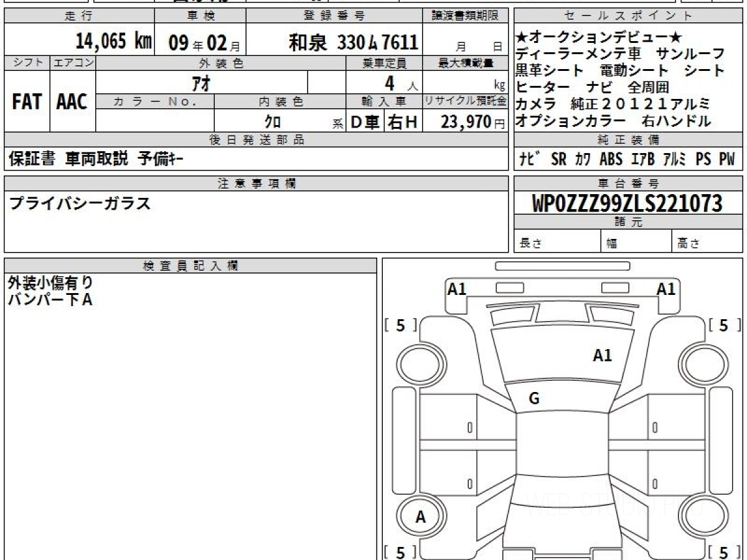The image size is (747, 560).
Task: Select the D車 cell
Action: point(365,122)
